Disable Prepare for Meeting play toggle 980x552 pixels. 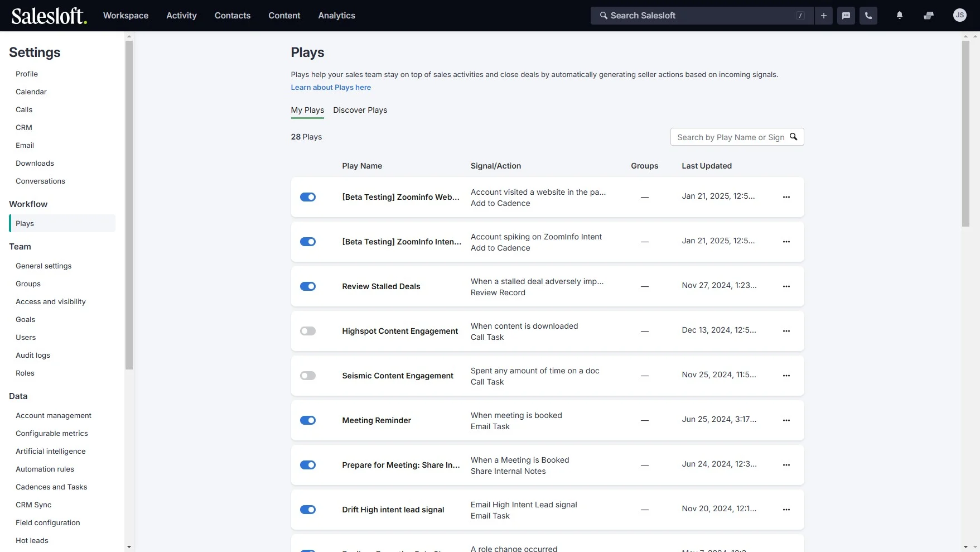coord(308,465)
